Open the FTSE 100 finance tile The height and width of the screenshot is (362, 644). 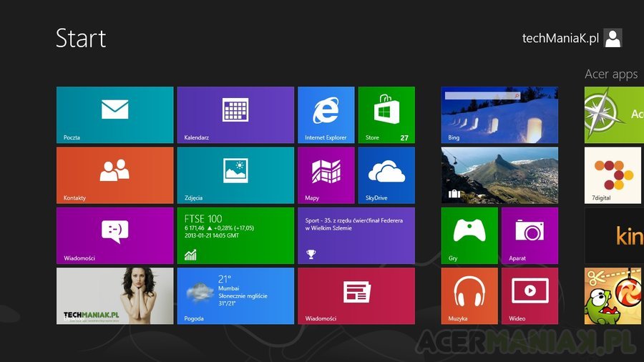[235, 235]
